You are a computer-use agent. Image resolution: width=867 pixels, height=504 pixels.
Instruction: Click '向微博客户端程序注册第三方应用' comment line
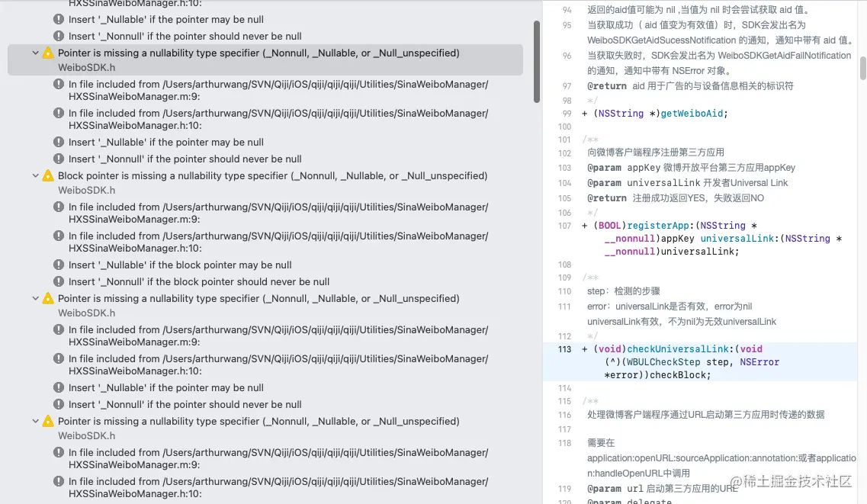click(656, 152)
